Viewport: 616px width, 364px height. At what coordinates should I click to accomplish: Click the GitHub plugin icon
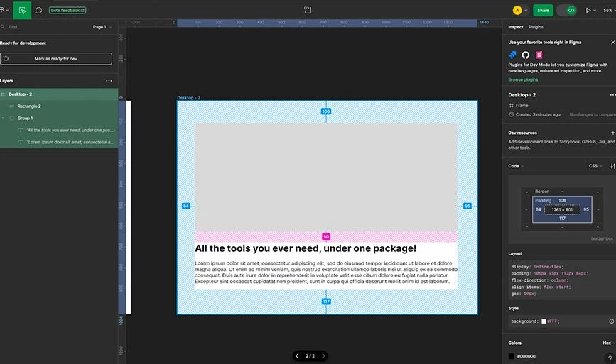(526, 55)
